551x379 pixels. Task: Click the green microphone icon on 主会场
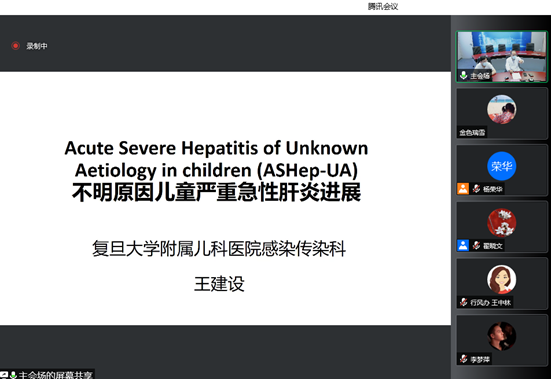(x=464, y=75)
